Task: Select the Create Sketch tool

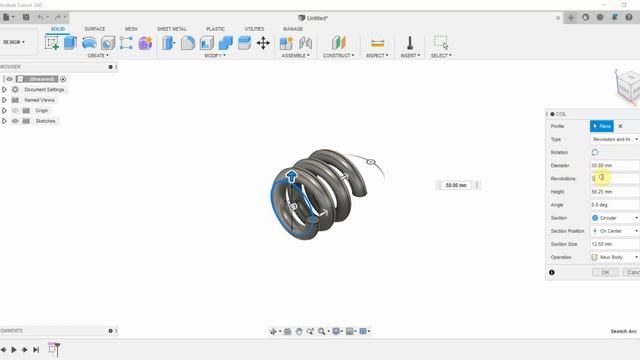Action: 52,43
